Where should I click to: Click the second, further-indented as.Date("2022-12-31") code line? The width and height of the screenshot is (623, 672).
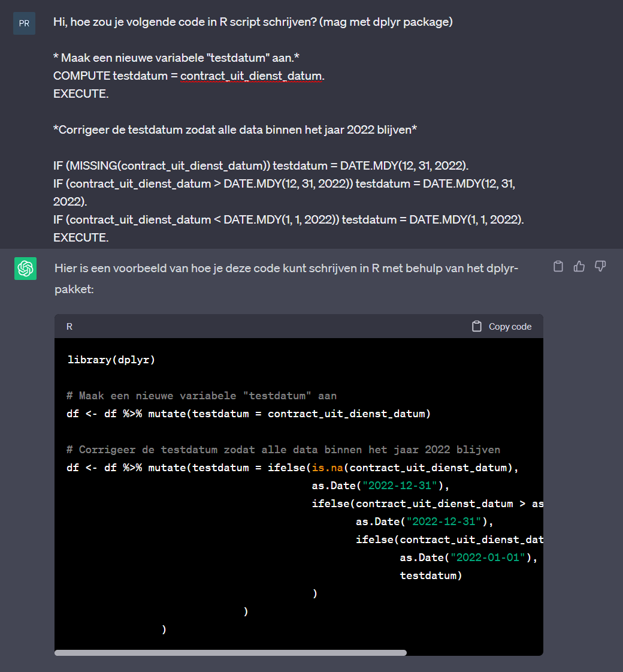click(425, 522)
